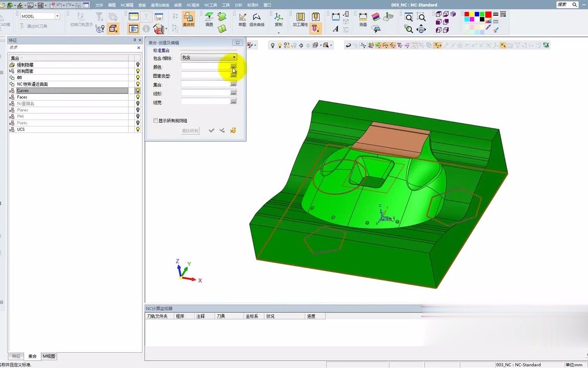588x368 pixels.
Task: Open the 加工属性 machining attributes icon
Action: pos(300,19)
